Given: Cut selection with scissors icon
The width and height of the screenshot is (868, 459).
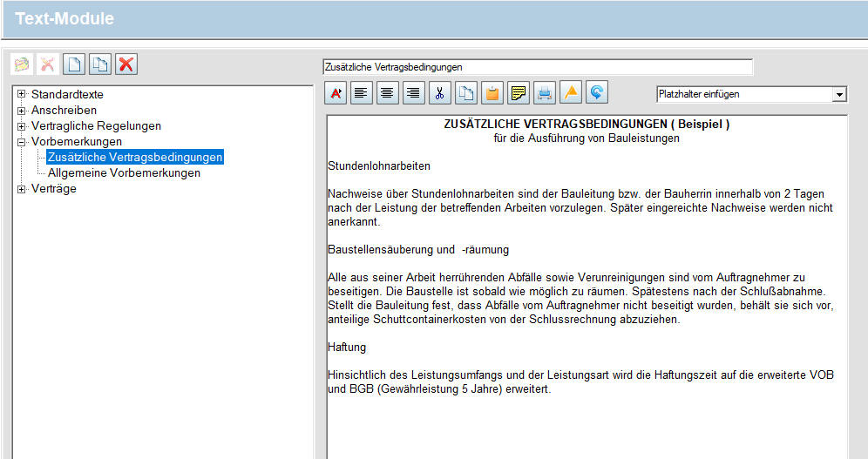Looking at the screenshot, I should (440, 93).
